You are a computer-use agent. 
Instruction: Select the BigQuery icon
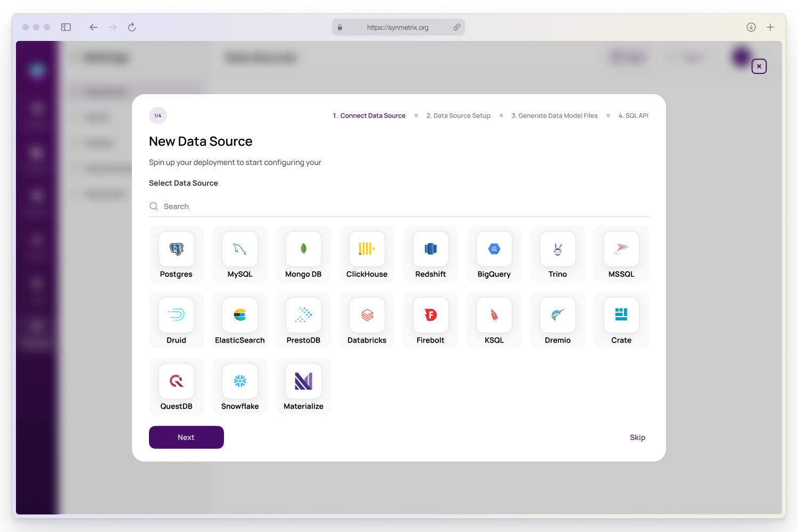click(x=494, y=249)
